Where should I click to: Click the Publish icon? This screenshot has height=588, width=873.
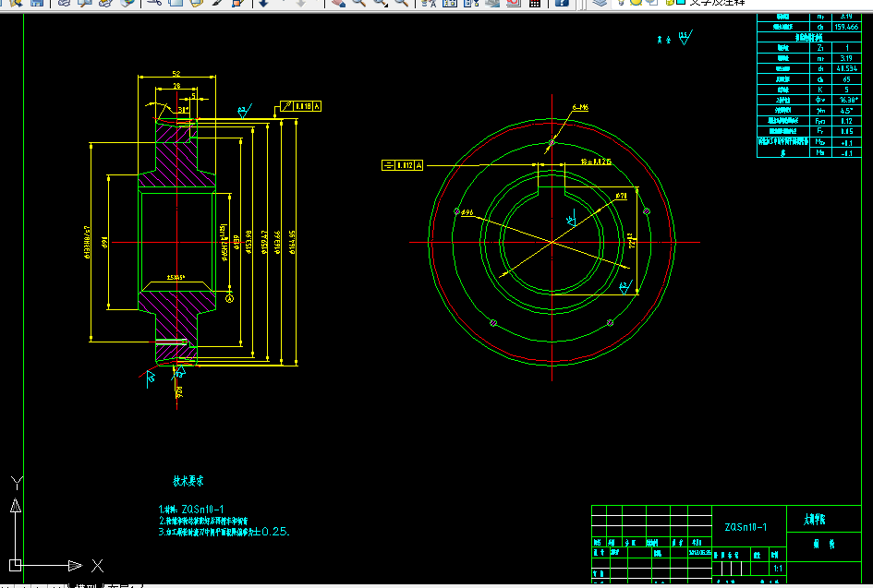tap(105, 3)
